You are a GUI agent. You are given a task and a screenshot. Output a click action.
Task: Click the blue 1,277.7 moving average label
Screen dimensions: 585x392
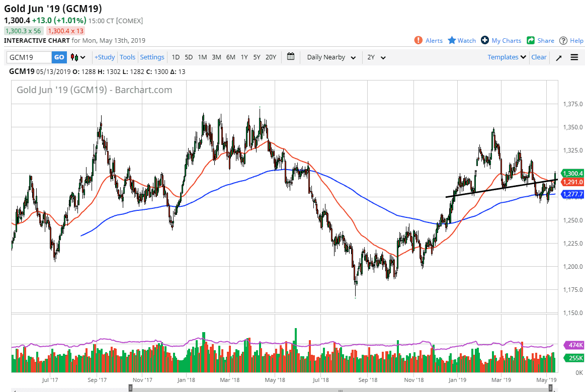572,194
